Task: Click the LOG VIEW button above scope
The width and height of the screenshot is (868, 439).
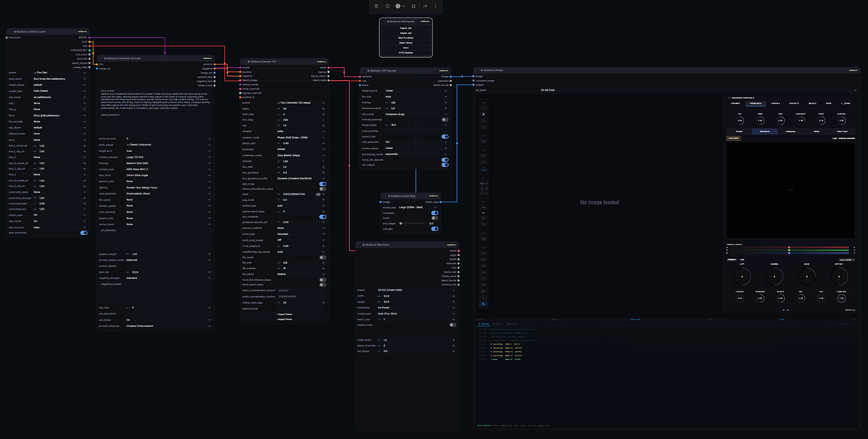Action: click(733, 138)
